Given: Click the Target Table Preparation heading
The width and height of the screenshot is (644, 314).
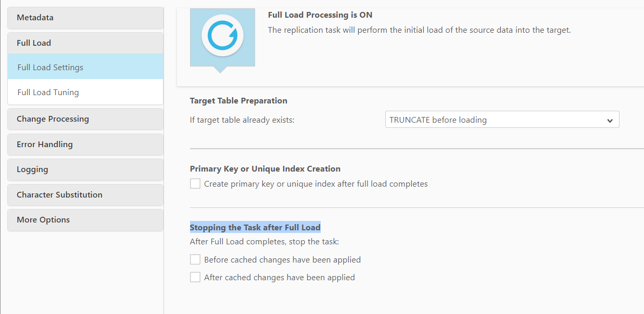Looking at the screenshot, I should pos(238,101).
